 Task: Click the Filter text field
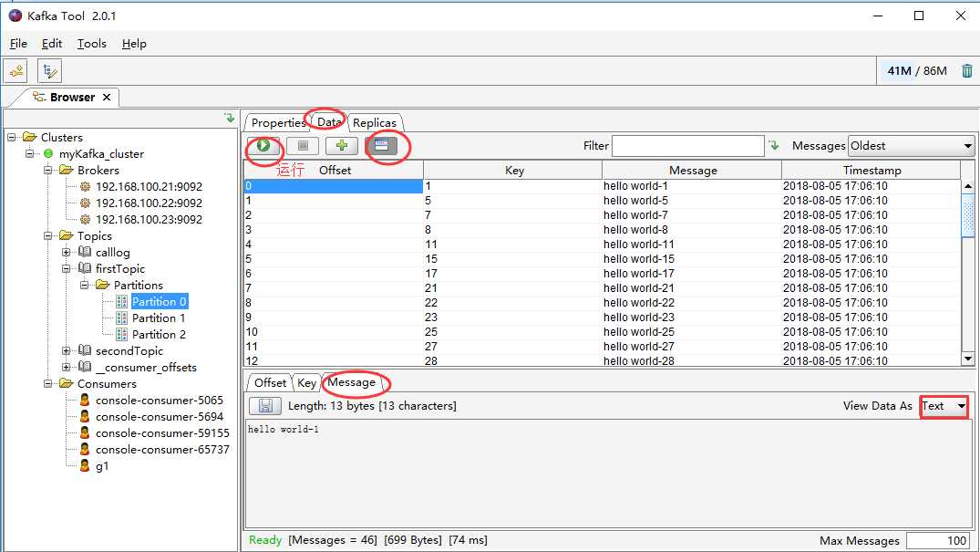(687, 146)
